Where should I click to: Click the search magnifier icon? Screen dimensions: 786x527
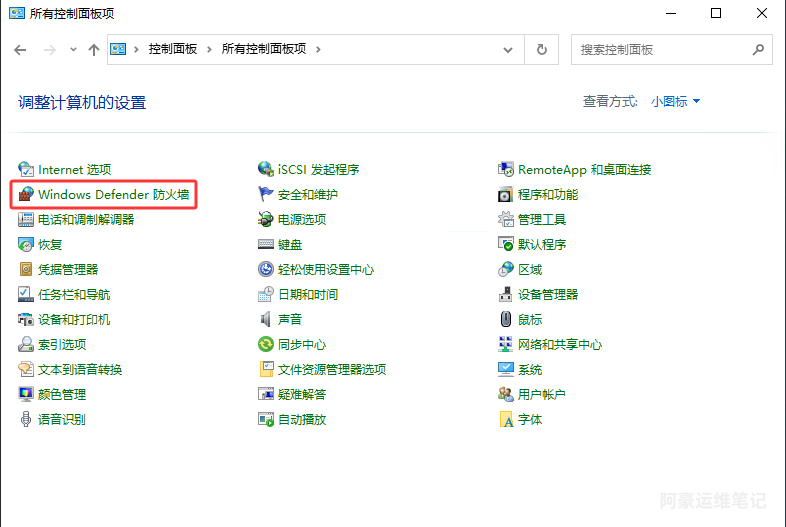(758, 50)
